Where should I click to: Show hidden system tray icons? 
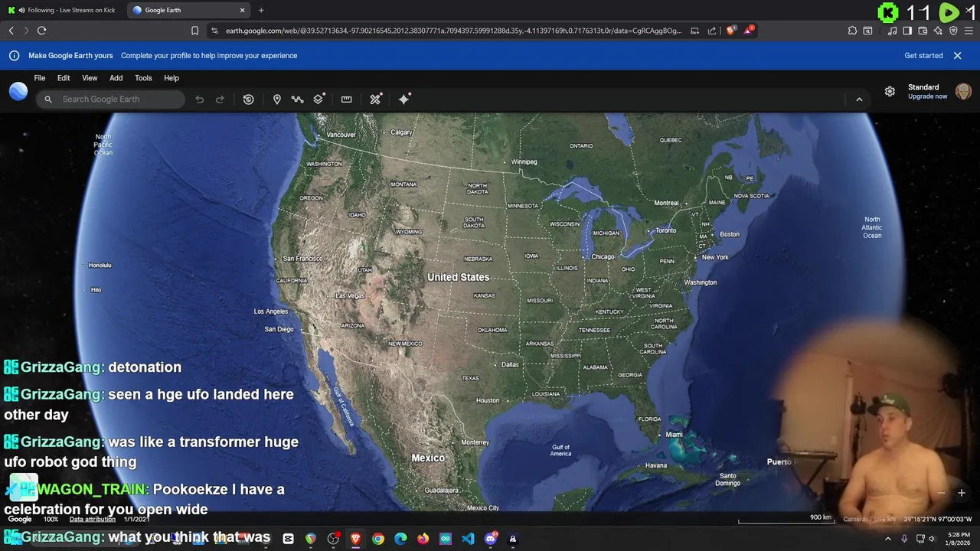coord(888,539)
